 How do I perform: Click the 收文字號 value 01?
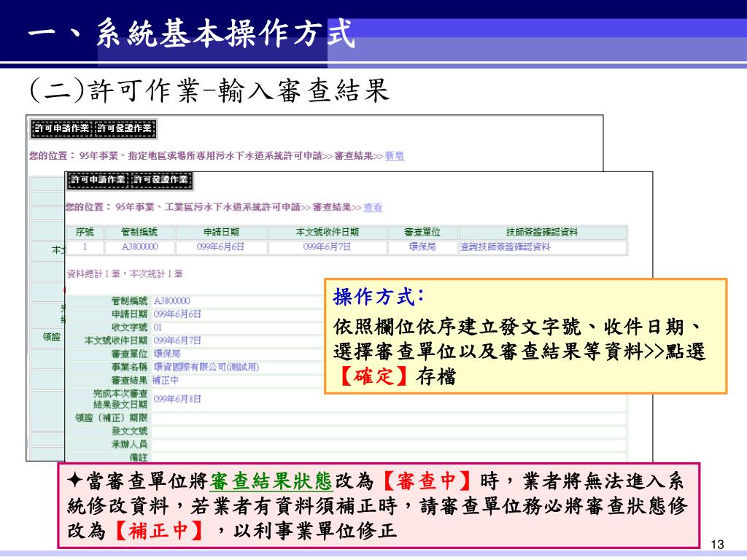tap(158, 327)
